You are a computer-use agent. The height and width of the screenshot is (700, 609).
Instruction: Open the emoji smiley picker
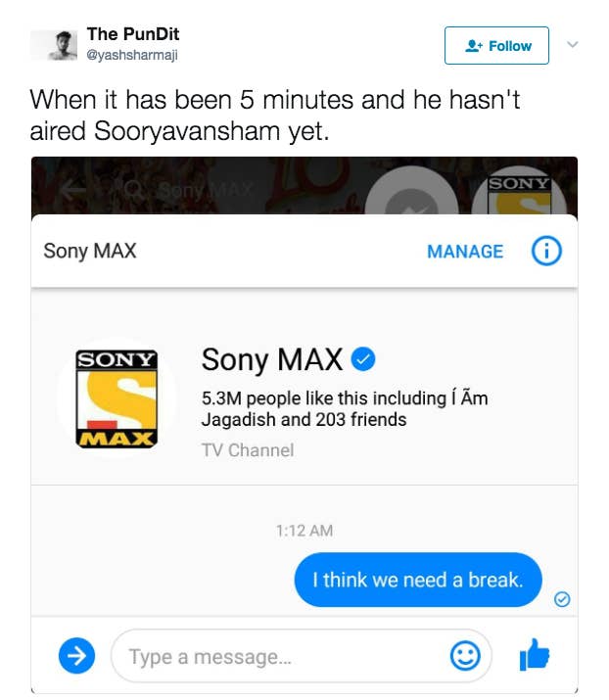click(x=465, y=656)
